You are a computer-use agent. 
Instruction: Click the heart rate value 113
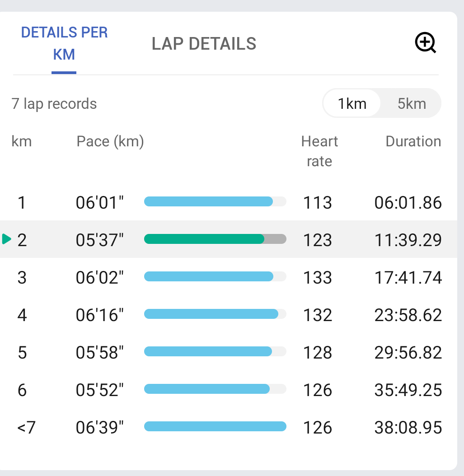coord(318,202)
